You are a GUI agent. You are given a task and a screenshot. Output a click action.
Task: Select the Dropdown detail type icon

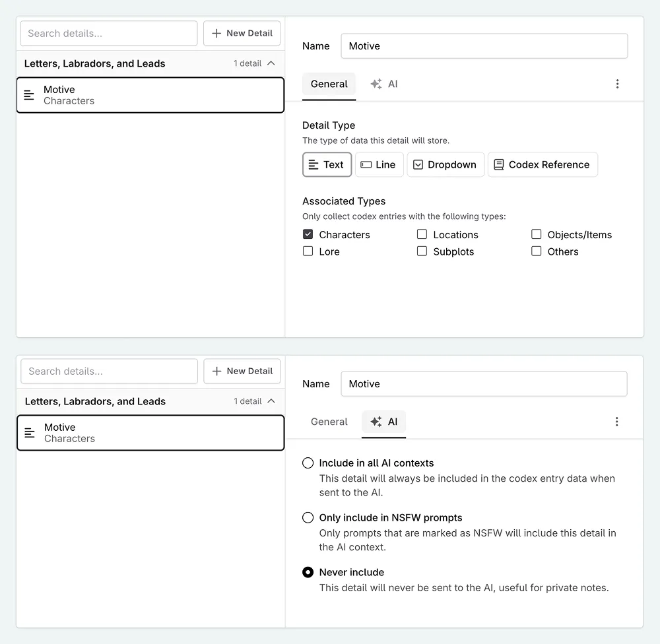420,164
